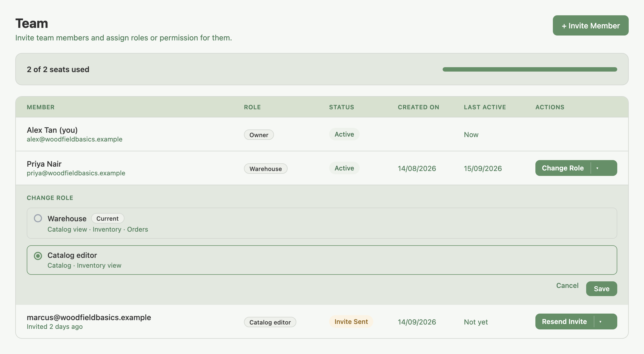This screenshot has width=644, height=354.
Task: Expand dropdown arrow beside Change Role
Action: [x=597, y=168]
